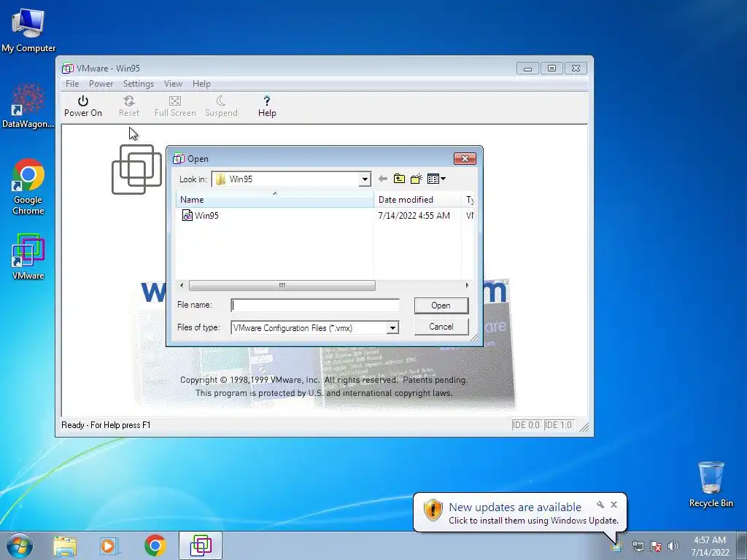The width and height of the screenshot is (747, 560).
Task: Click the Power On toolbar button
Action: pos(83,106)
